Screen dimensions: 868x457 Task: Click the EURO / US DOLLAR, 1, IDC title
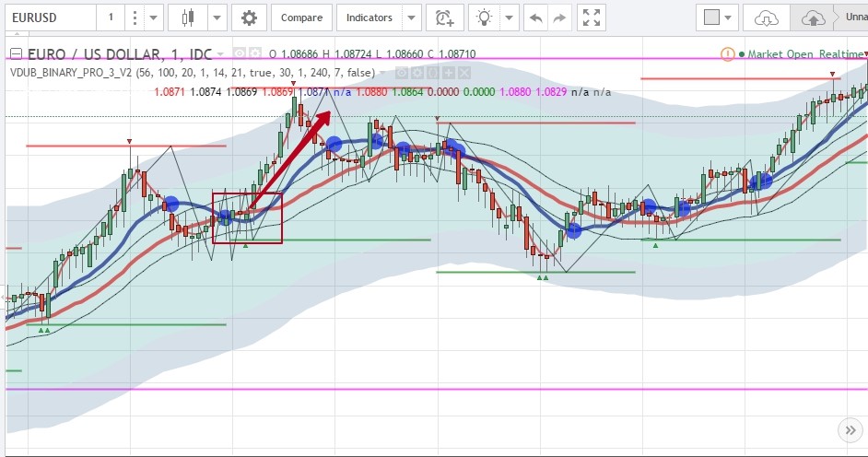(x=120, y=54)
